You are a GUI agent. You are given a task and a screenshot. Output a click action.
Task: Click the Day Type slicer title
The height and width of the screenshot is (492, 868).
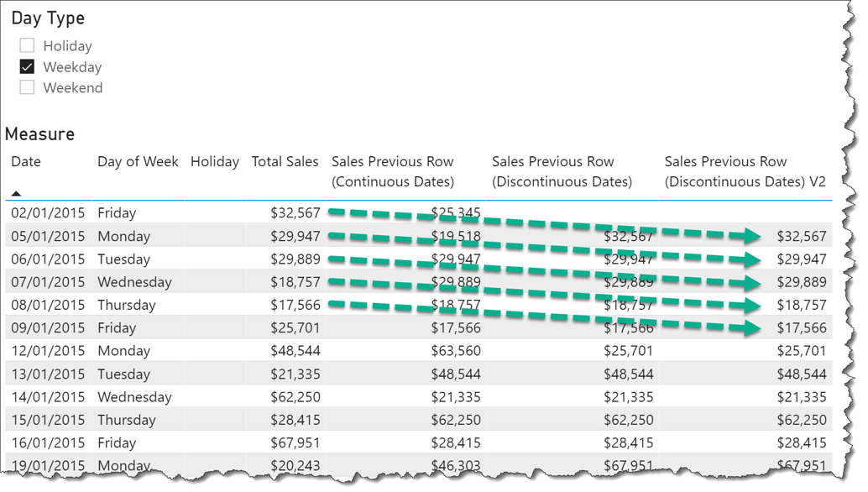48,18
